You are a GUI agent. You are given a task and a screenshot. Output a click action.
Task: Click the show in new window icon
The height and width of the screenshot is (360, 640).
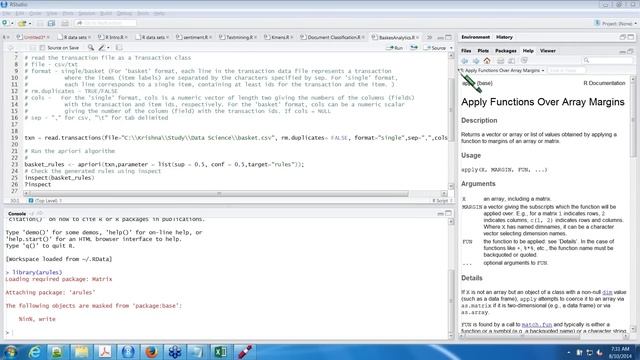point(511,61)
